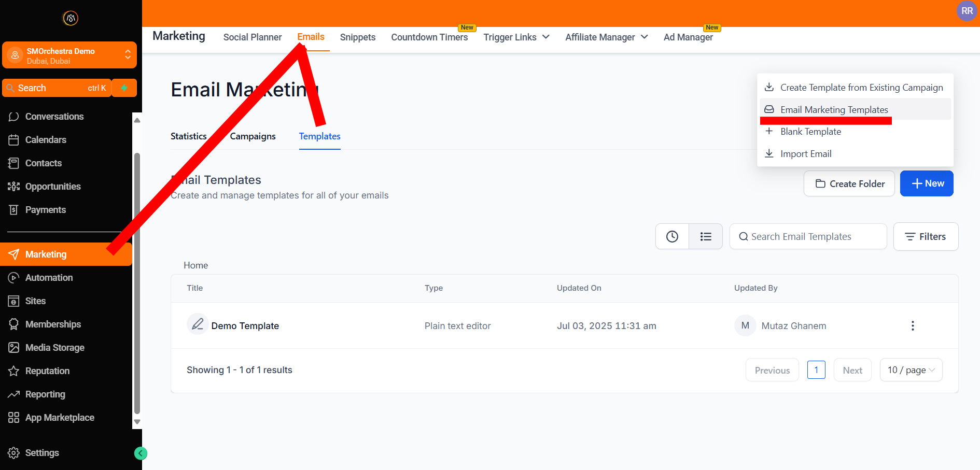Click the recent history clock icon
980x470 pixels.
point(672,237)
